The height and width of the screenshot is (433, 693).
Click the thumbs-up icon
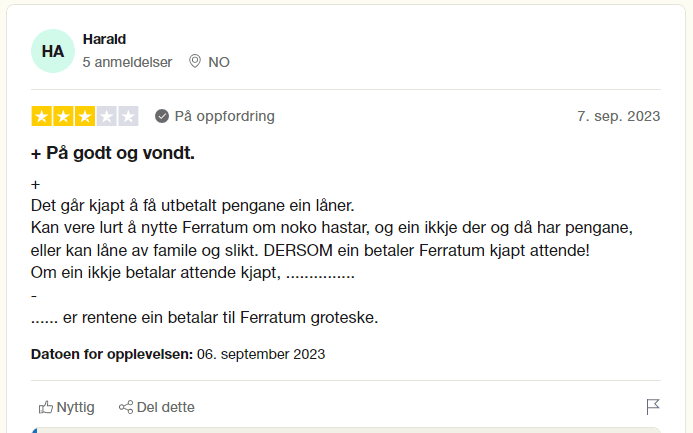point(45,407)
